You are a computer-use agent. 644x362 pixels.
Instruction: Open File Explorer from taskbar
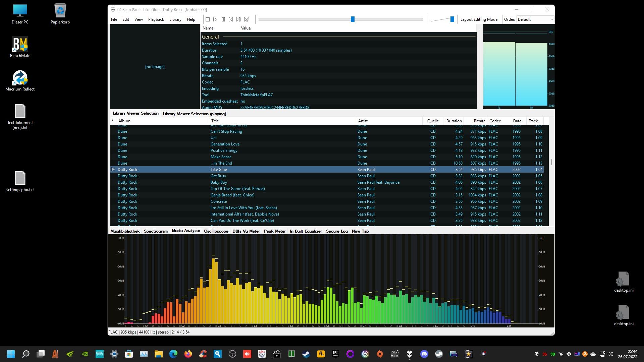point(159,354)
